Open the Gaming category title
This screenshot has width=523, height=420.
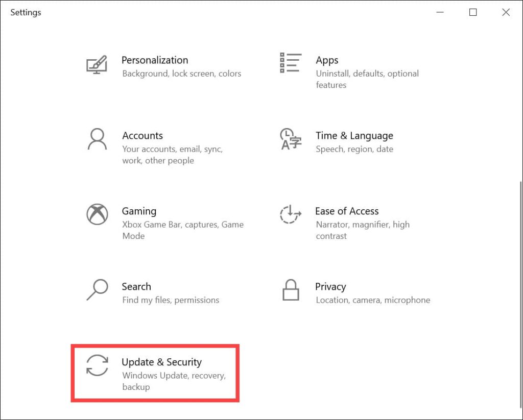click(x=139, y=211)
